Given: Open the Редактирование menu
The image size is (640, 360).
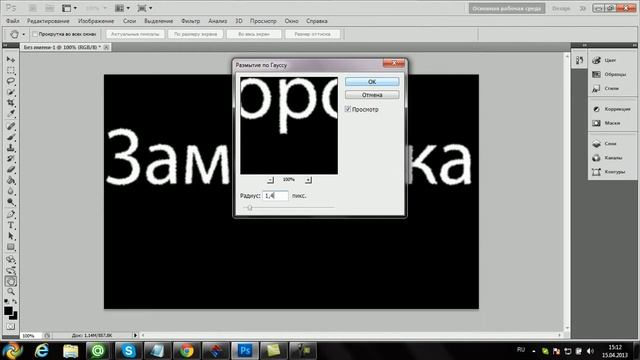Looking at the screenshot, I should coord(48,21).
